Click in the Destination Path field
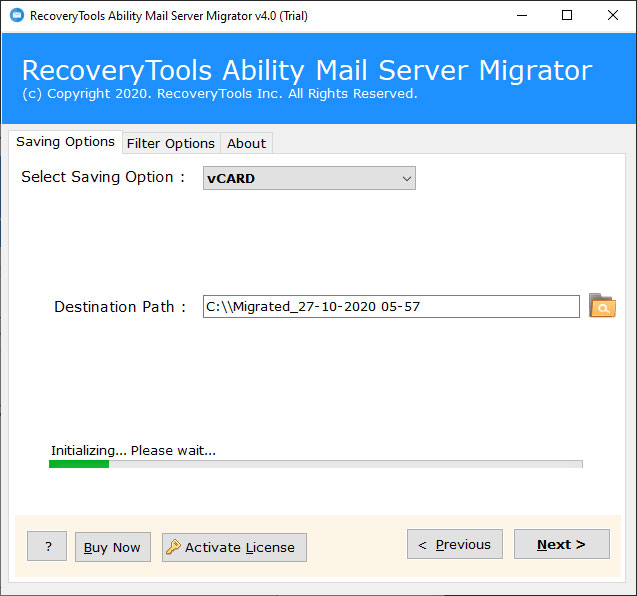 [x=391, y=306]
